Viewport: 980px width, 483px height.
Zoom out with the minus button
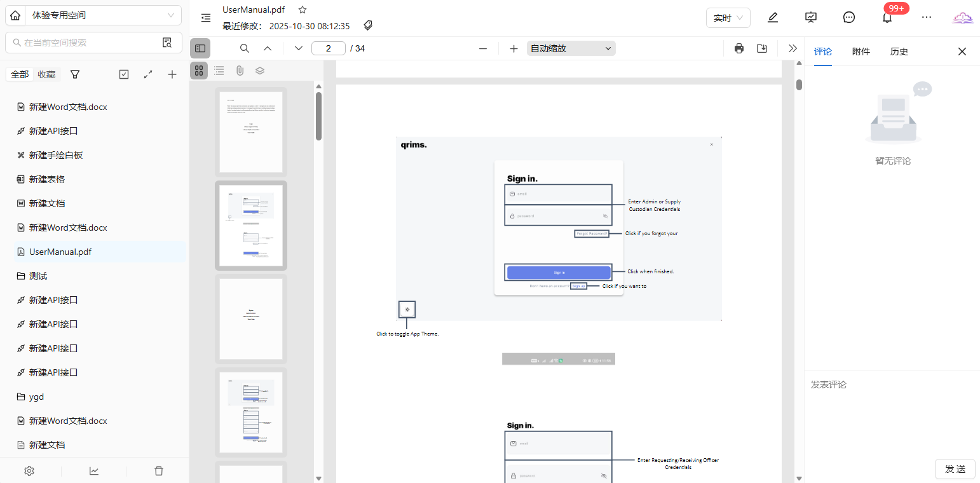click(483, 48)
